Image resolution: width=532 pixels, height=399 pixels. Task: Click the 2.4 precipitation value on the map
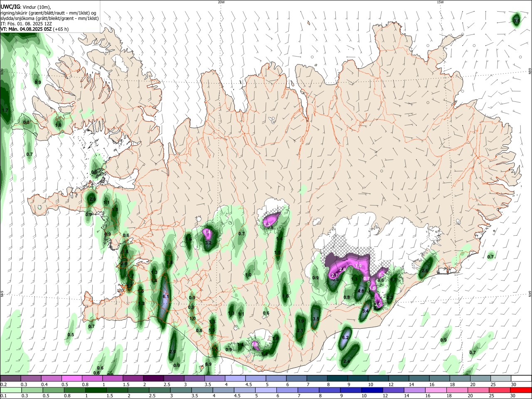(x=347, y=361)
